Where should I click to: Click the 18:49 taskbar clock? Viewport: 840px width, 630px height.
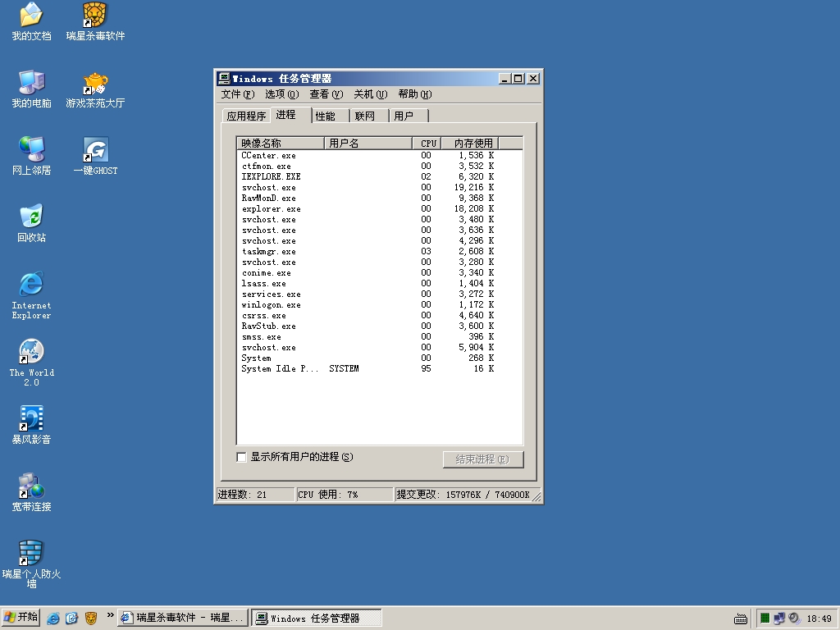[819, 619]
